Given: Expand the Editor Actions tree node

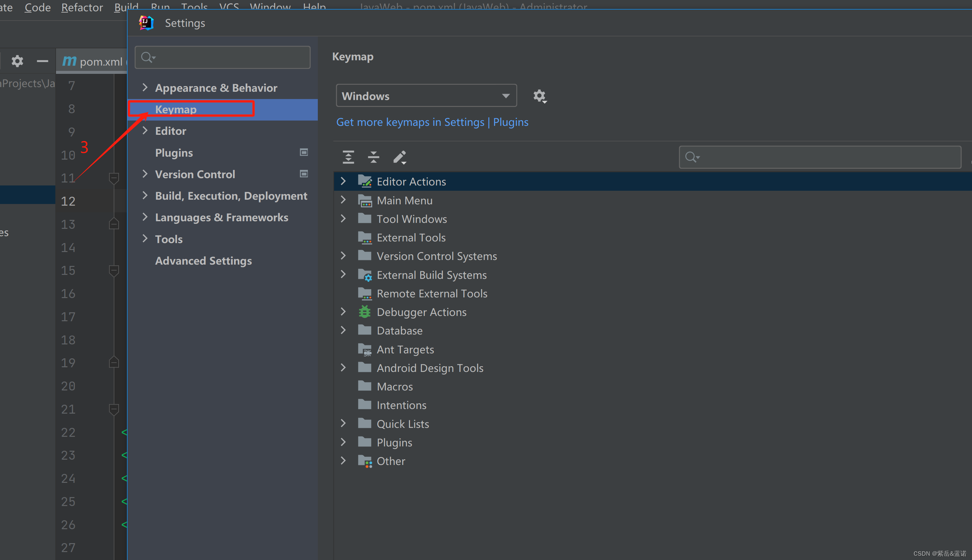Looking at the screenshot, I should (343, 181).
